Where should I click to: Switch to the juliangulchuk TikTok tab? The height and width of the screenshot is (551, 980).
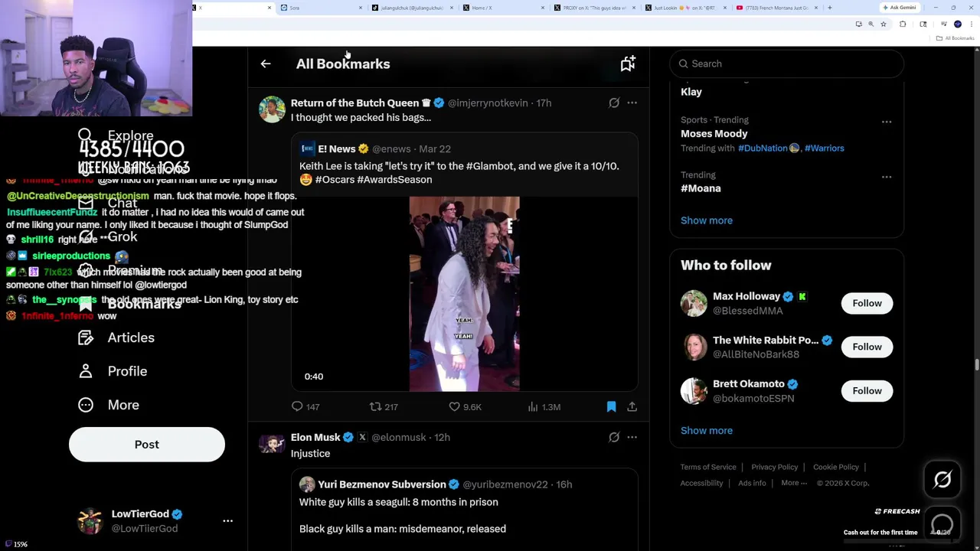[413, 8]
